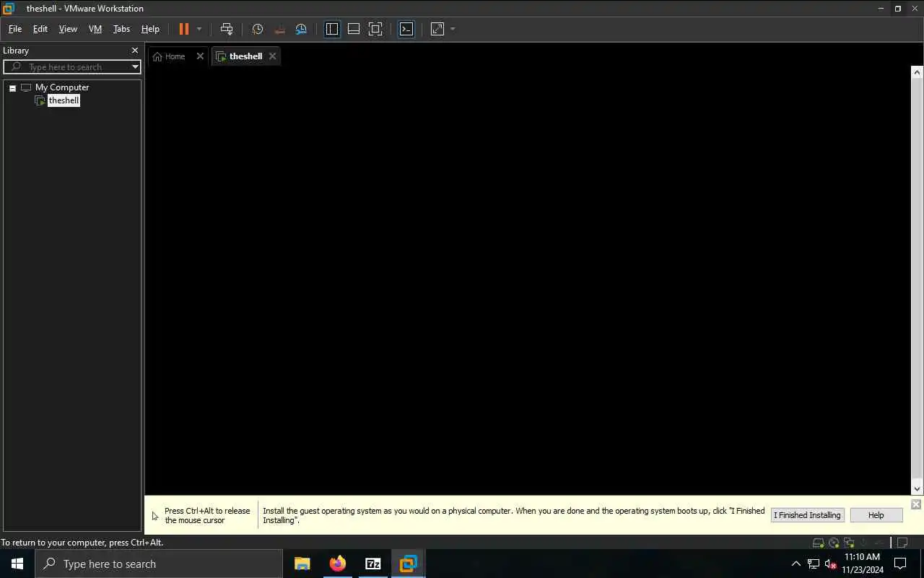Open the Edit menu
924x578 pixels.
[x=40, y=29]
